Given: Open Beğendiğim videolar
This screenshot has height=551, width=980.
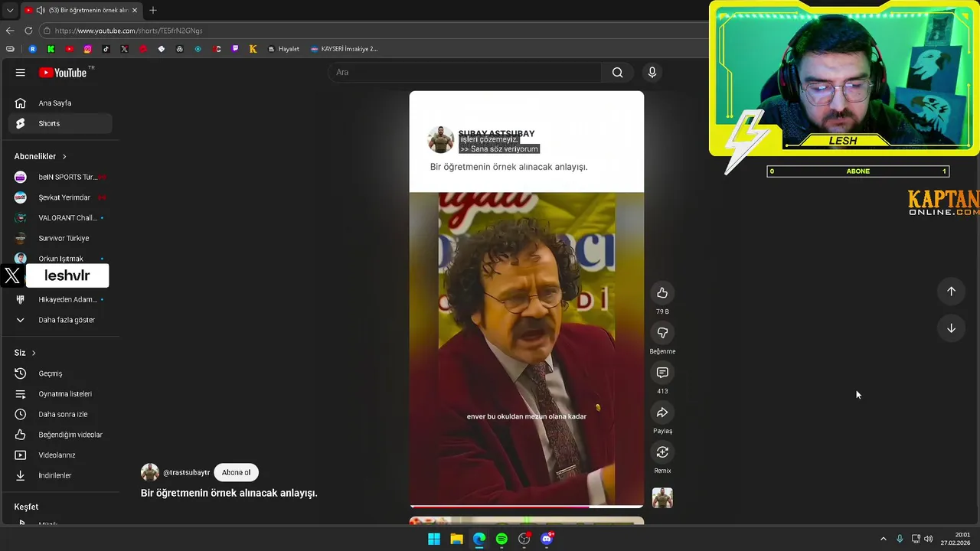Looking at the screenshot, I should tap(60, 435).
